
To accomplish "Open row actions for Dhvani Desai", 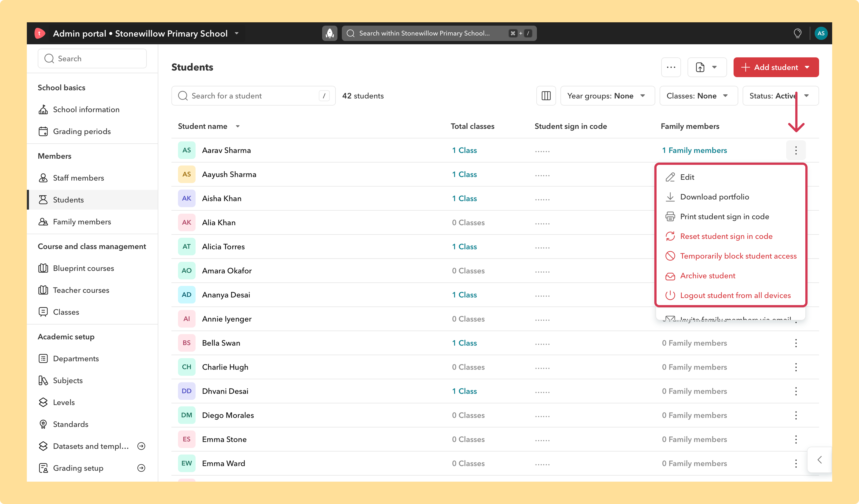I will click(x=796, y=391).
